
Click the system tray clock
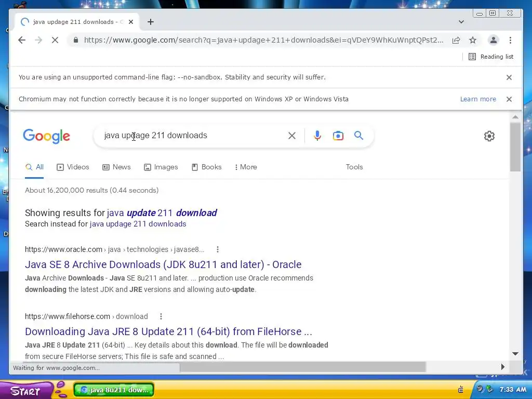coord(513,390)
